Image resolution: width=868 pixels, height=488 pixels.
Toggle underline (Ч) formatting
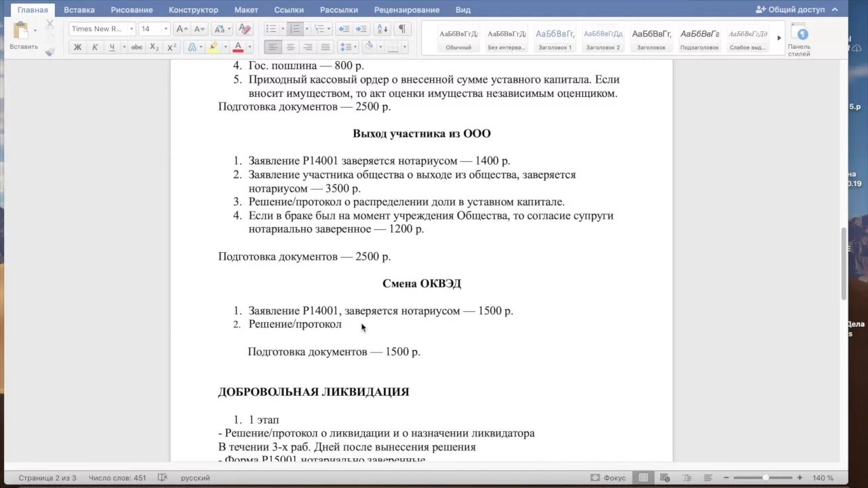tap(112, 47)
